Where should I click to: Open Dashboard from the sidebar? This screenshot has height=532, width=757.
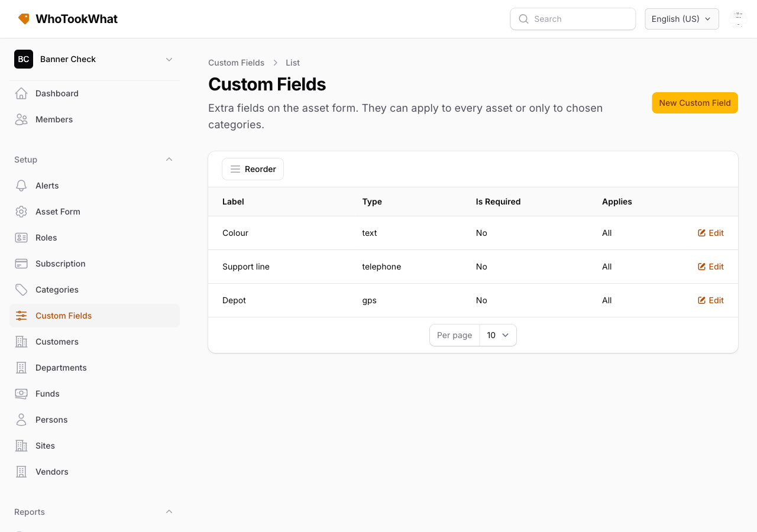[x=95, y=93]
